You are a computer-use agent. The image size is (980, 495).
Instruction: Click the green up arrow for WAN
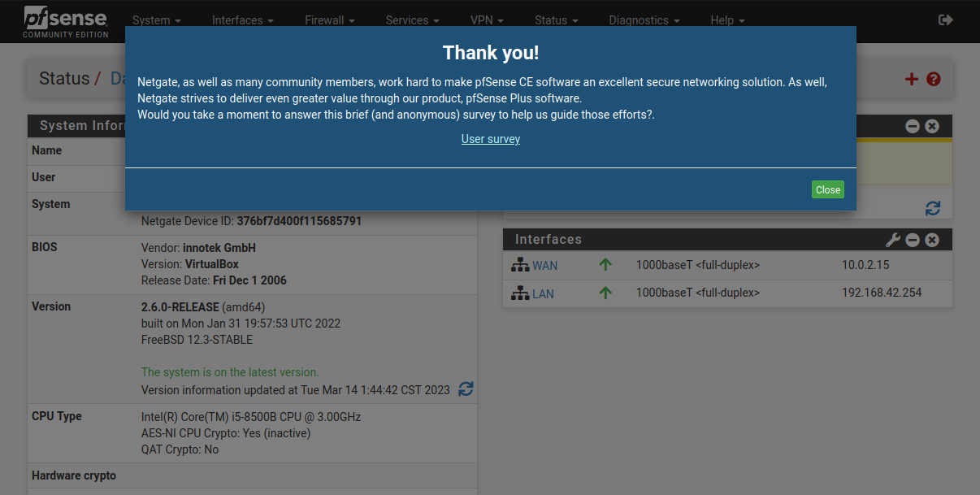coord(605,265)
